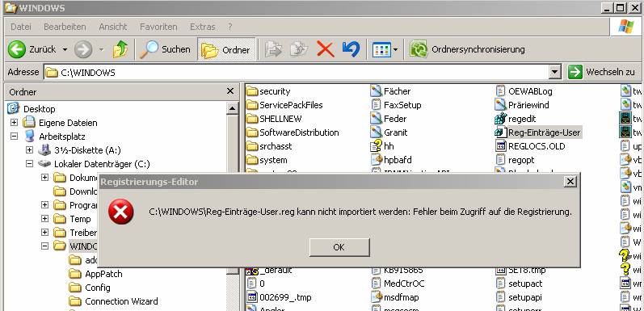Viewport: 644px width, 311px height.
Task: Open the Extras menu
Action: 203,27
